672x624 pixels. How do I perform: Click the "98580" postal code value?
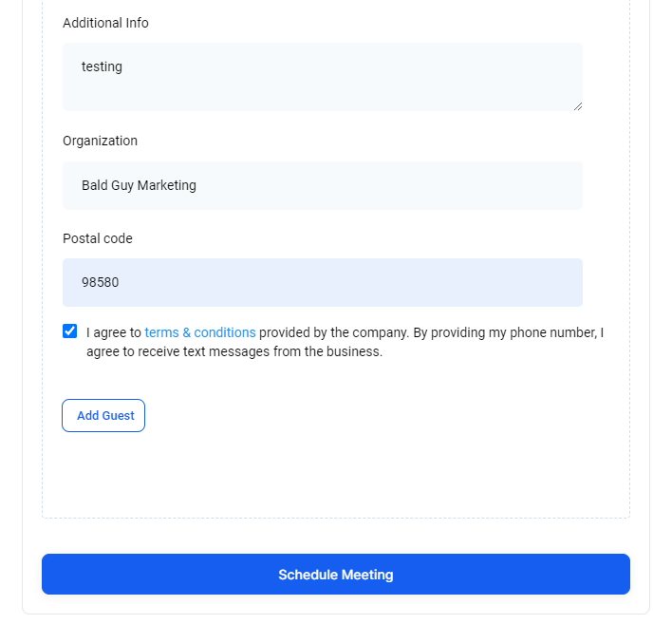click(x=100, y=282)
